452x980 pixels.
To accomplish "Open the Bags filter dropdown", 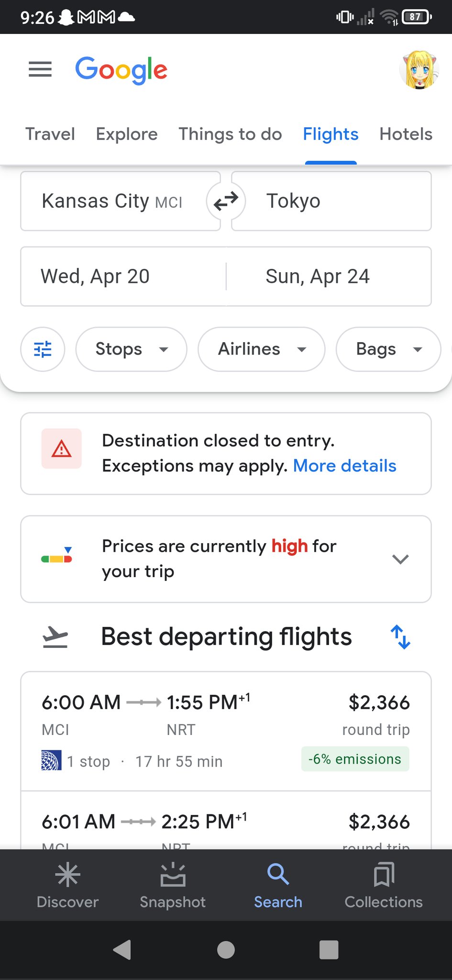I will (x=388, y=349).
